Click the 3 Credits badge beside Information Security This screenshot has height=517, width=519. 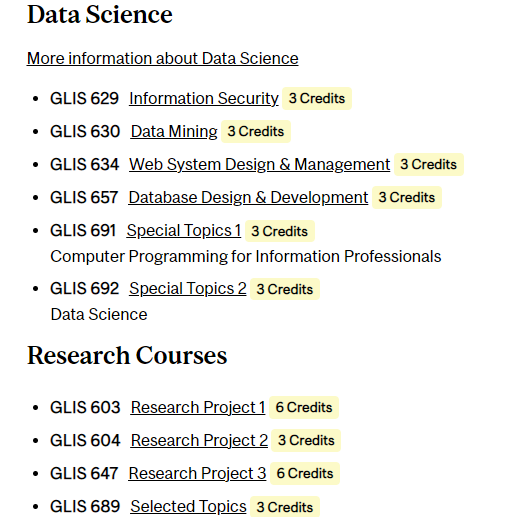pyautogui.click(x=317, y=99)
